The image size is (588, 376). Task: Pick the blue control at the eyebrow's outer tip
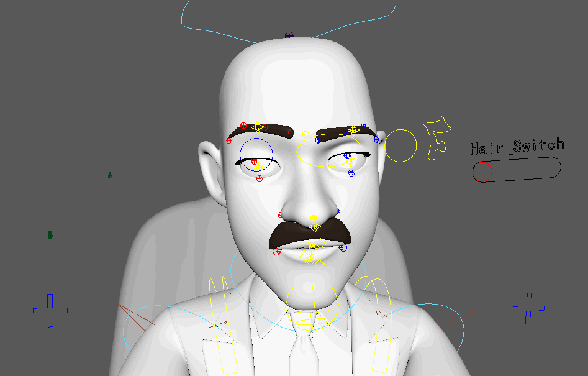coord(376,140)
